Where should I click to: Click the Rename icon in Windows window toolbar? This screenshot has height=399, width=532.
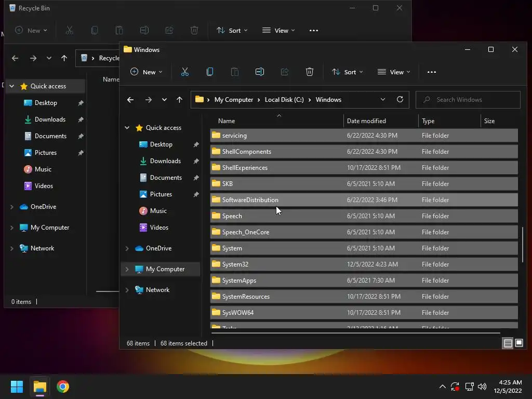(x=260, y=72)
